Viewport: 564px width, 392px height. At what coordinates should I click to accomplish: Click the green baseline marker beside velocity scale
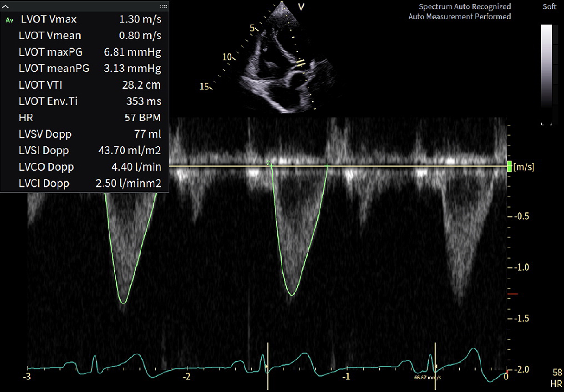pos(509,166)
